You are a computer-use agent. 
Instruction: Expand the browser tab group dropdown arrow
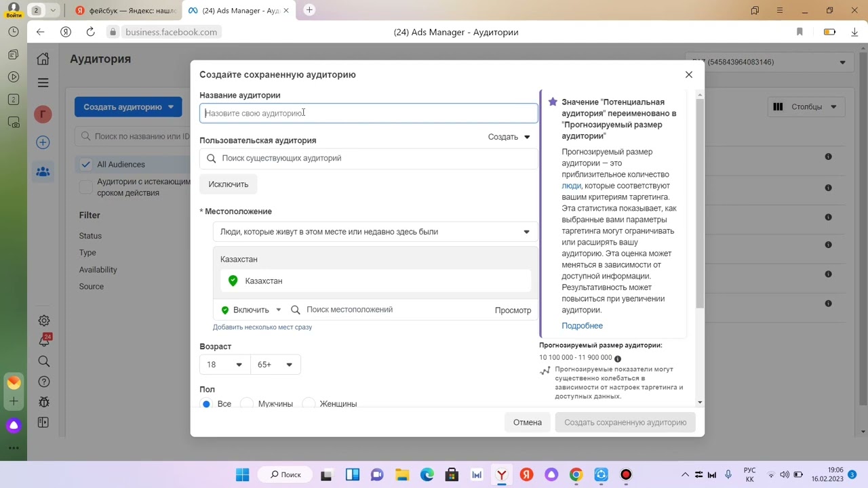point(53,10)
